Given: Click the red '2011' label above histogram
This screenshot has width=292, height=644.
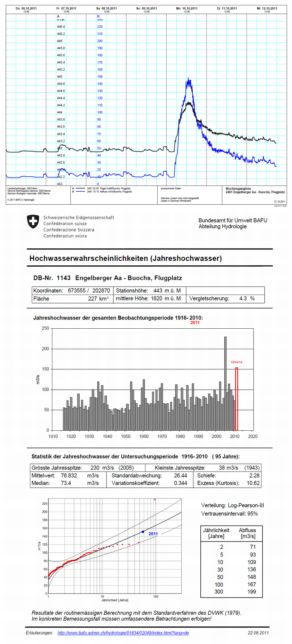Looking at the screenshot, I should coord(195,323).
